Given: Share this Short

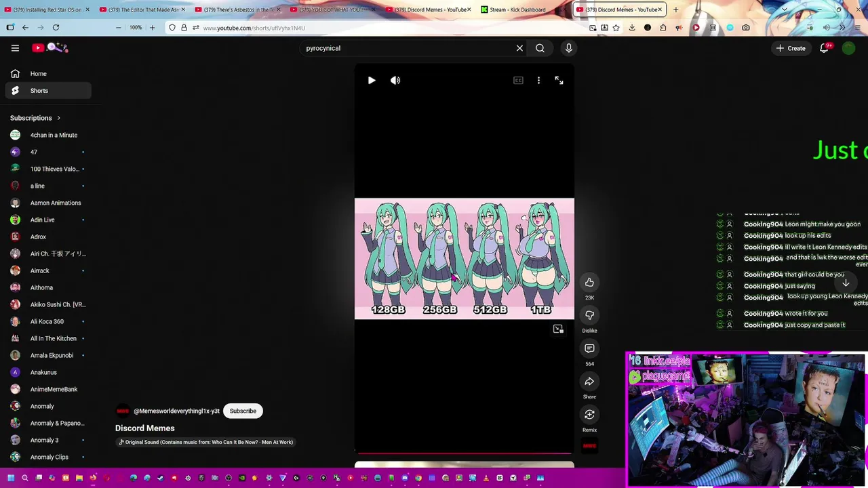Looking at the screenshot, I should pos(589,382).
